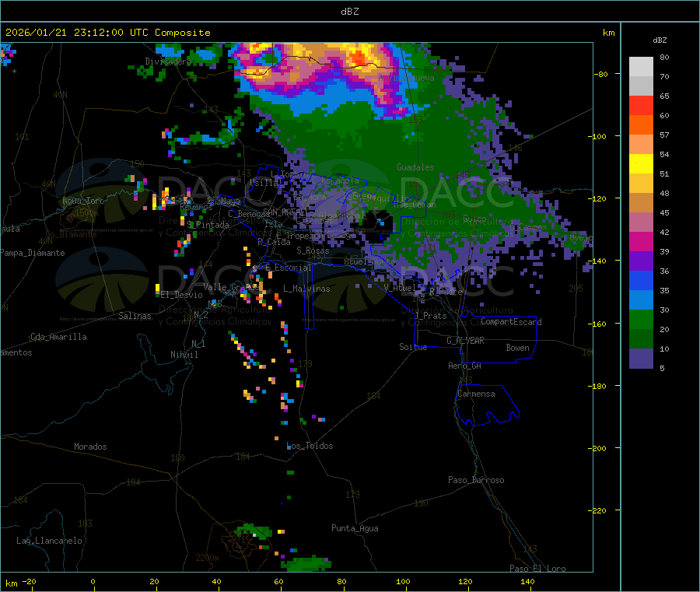
Task: Click the L_Malvinas map label
Action: 306,289
